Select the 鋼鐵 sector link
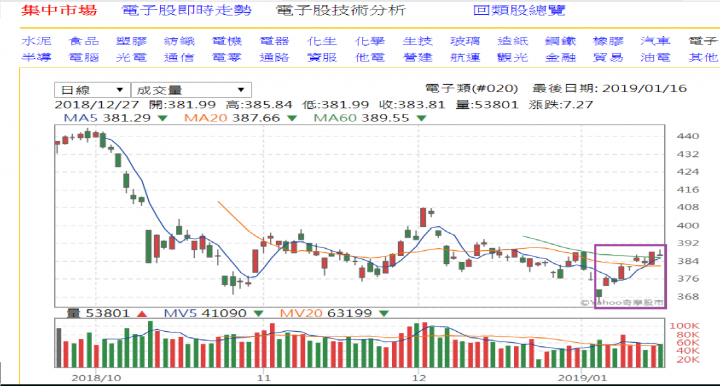720x386 pixels. (561, 41)
